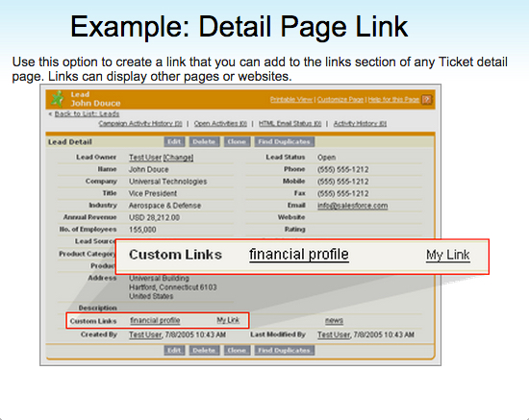This screenshot has height=420, width=529.
Task: Click the green Lead star icon
Action: click(x=58, y=99)
